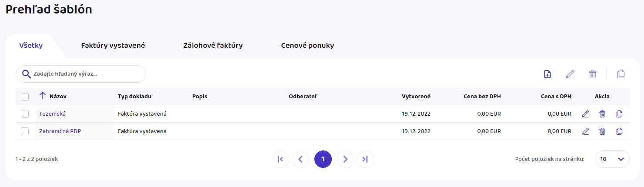Open the Zálohové faktúry tab

point(213,45)
